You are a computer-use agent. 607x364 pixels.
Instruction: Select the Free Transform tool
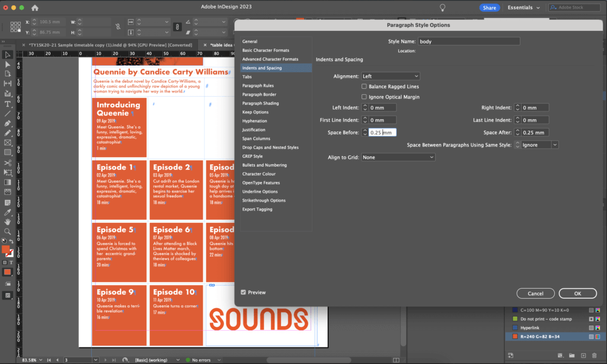click(7, 173)
